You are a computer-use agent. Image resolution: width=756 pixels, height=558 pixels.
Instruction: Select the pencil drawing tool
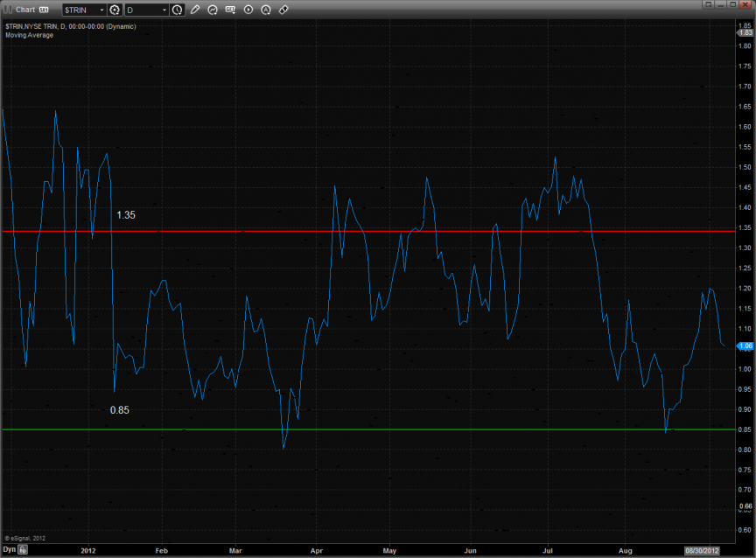click(x=195, y=10)
